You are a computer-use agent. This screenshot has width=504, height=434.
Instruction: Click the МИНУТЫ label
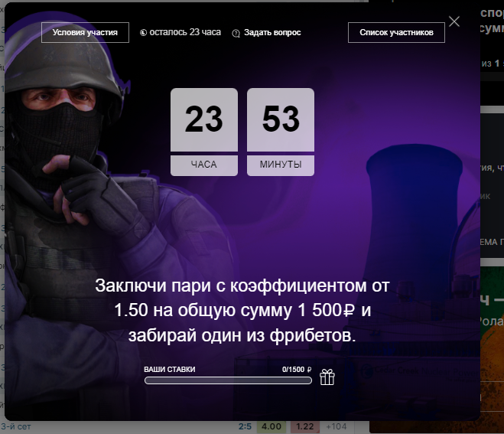pos(281,165)
